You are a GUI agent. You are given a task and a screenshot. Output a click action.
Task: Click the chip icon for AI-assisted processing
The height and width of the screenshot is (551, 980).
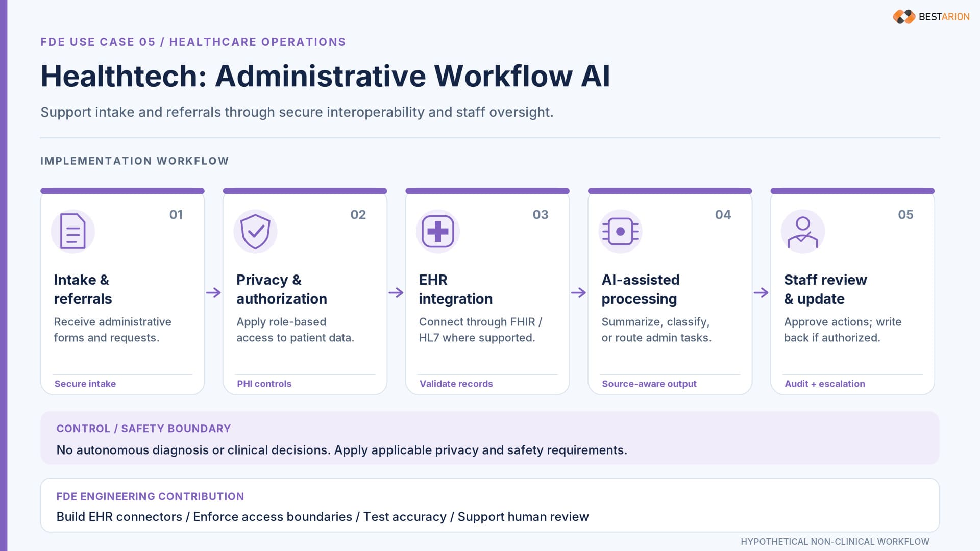tap(620, 232)
